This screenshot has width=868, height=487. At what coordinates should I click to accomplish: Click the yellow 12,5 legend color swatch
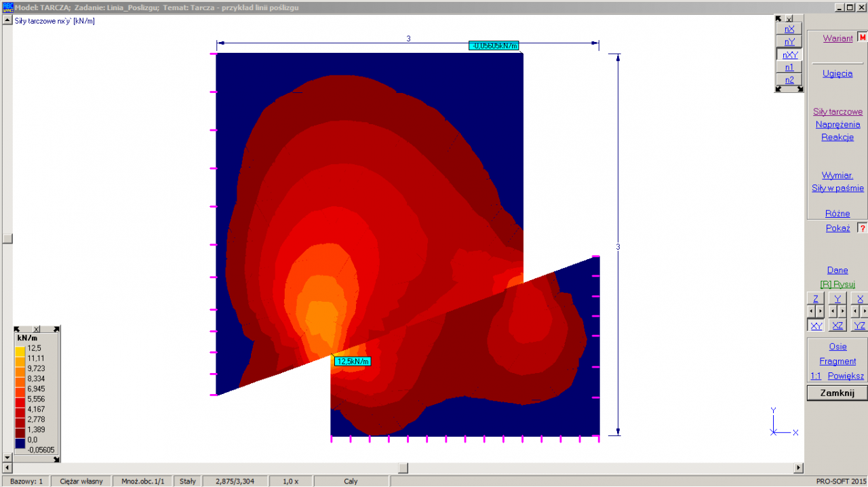20,348
